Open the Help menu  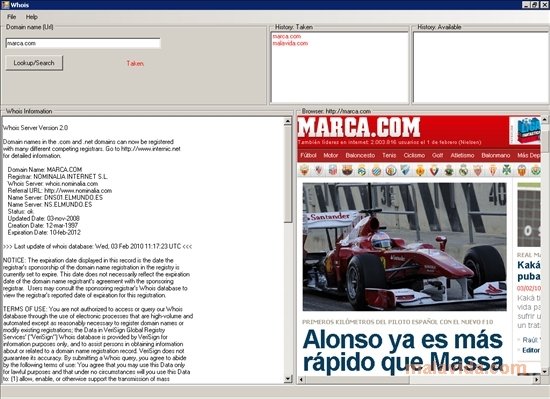pyautogui.click(x=32, y=17)
